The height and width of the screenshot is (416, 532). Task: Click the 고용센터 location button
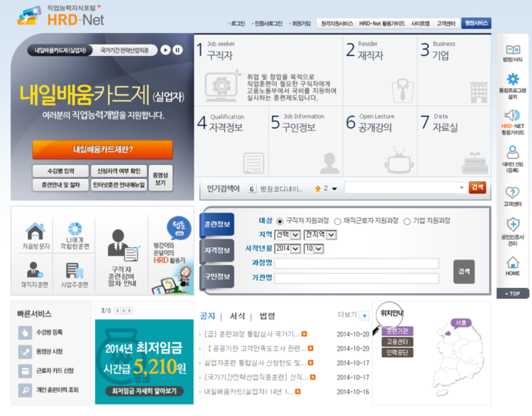tap(398, 342)
